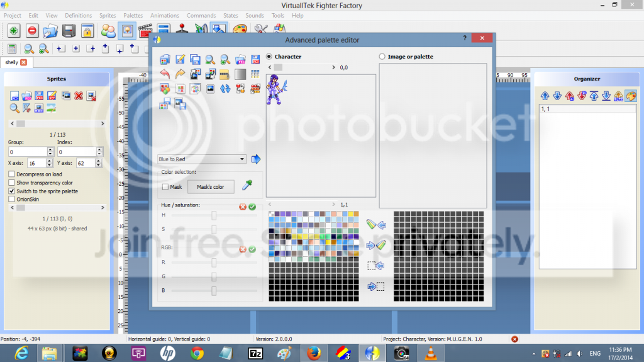Select the Character radio button
The image size is (644, 362).
[269, 57]
